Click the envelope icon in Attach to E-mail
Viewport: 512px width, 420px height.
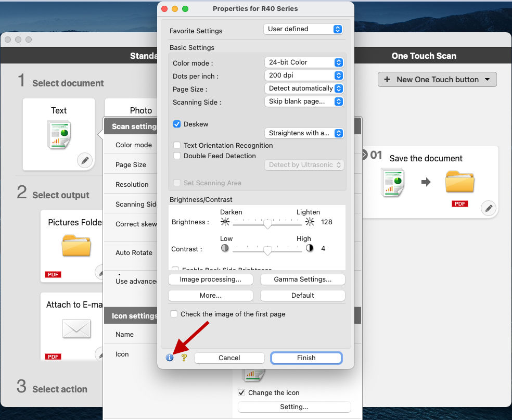76,329
